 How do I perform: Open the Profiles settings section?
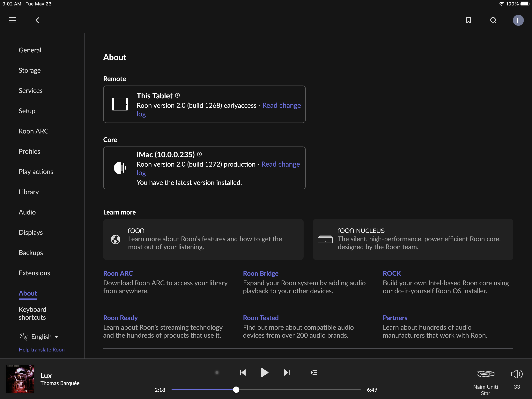coord(29,151)
